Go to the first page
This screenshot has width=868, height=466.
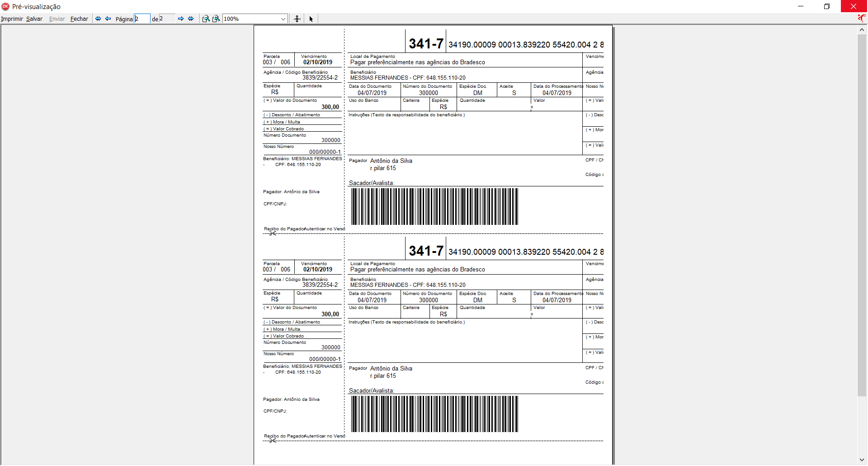pyautogui.click(x=98, y=19)
